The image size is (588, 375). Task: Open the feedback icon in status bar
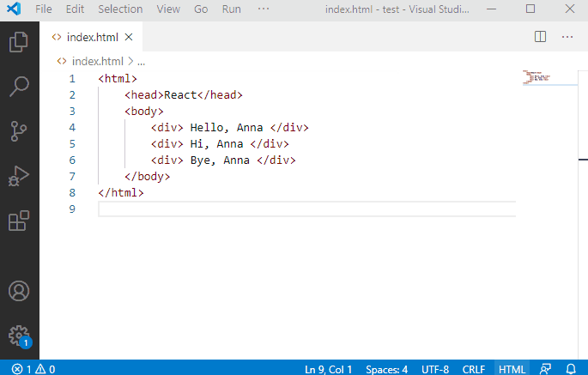pos(546,369)
